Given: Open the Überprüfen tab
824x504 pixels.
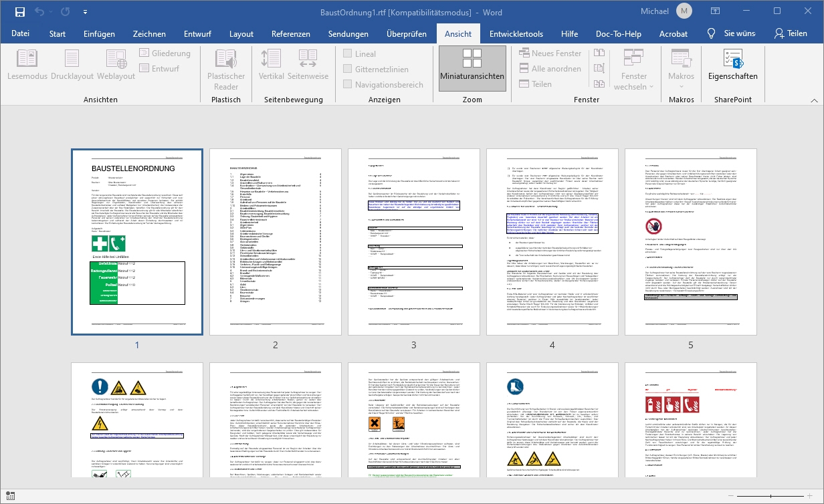Looking at the screenshot, I should click(x=407, y=33).
